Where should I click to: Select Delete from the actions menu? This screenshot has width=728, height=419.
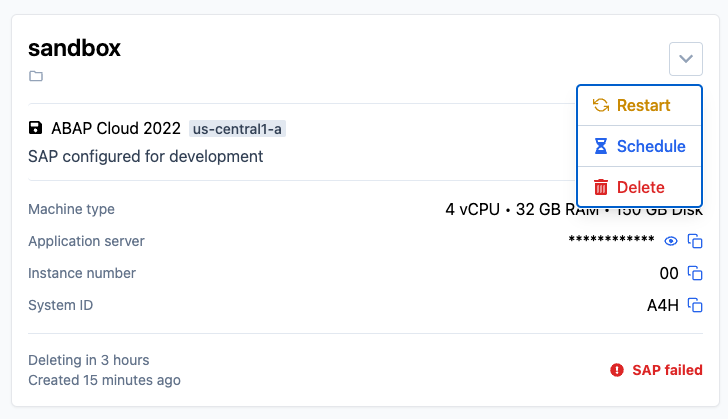pyautogui.click(x=639, y=187)
